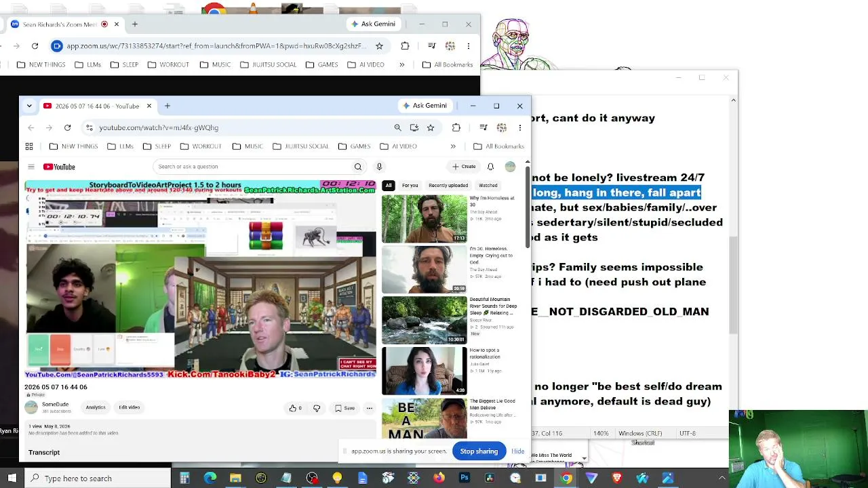Click the Windows Start button
Image resolution: width=868 pixels, height=488 pixels.
point(12,479)
